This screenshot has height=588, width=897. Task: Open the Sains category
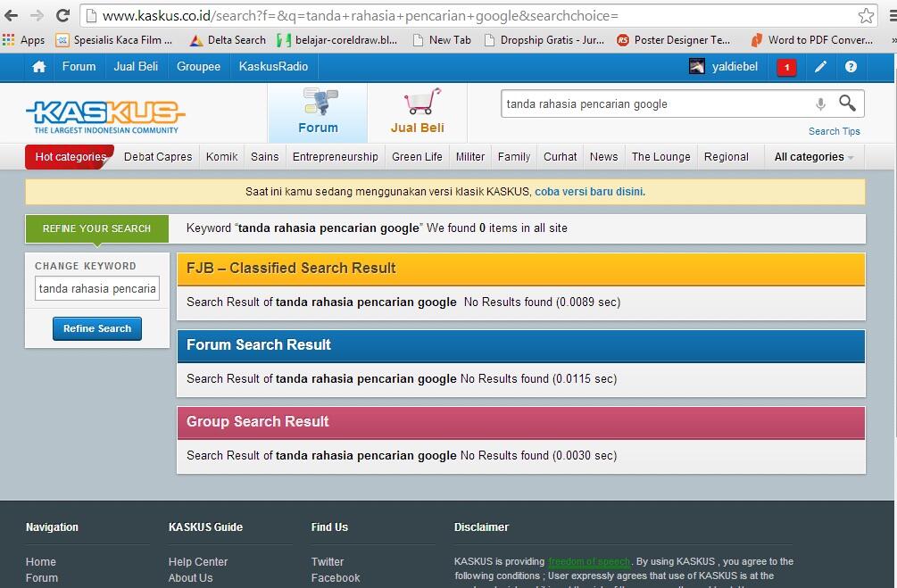[264, 157]
